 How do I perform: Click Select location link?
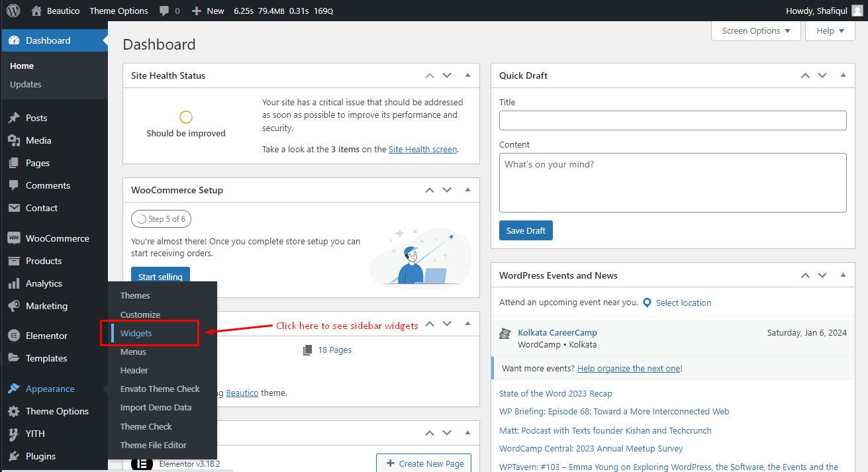click(683, 303)
